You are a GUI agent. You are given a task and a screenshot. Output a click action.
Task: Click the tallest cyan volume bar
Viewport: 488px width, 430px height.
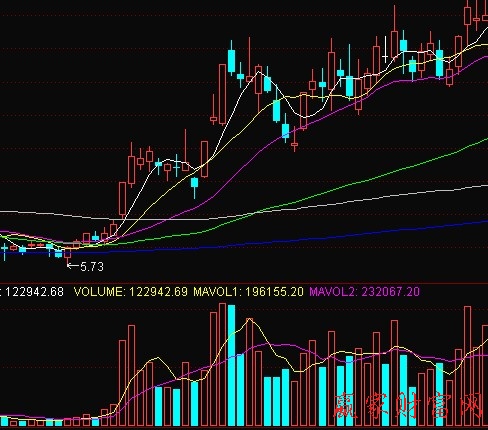coord(231,365)
